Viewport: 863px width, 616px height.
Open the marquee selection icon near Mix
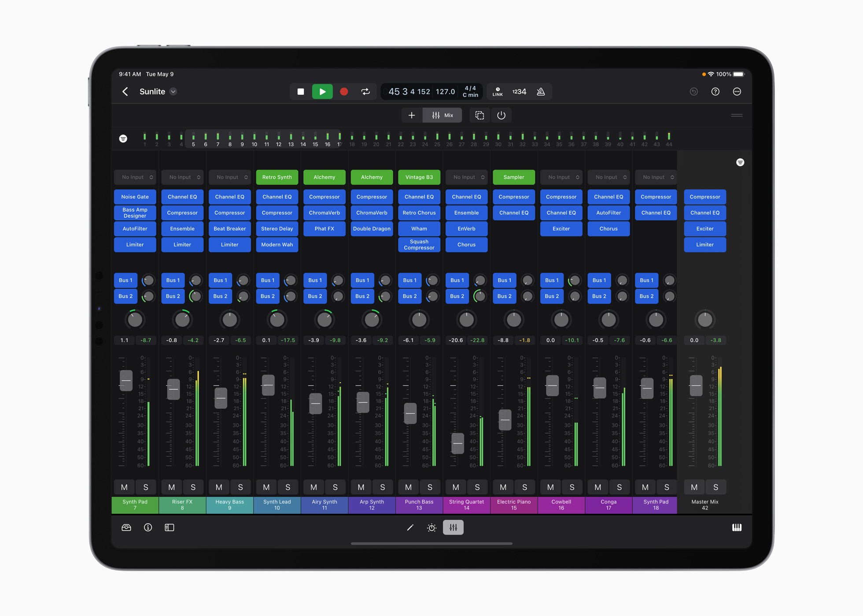[x=479, y=115]
